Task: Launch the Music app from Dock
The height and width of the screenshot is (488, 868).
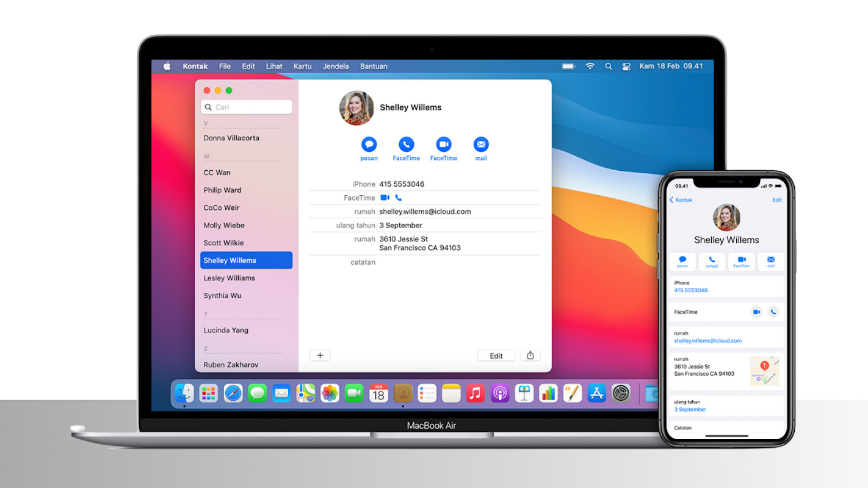Action: (476, 393)
